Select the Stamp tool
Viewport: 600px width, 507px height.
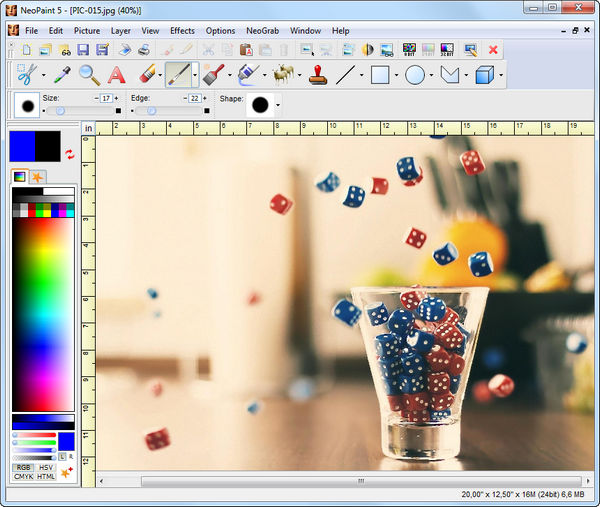pyautogui.click(x=318, y=74)
